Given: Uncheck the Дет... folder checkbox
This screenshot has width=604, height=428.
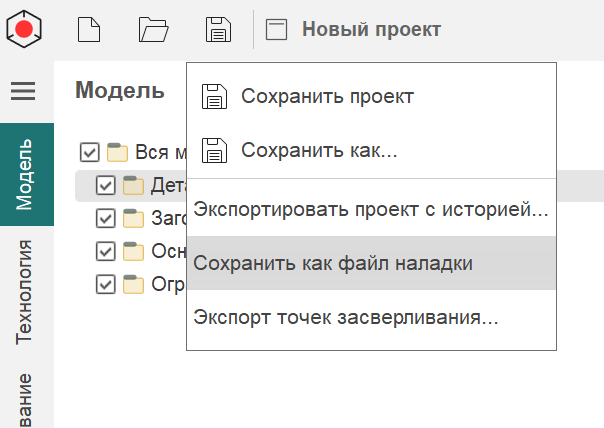Looking at the screenshot, I should pos(105,186).
